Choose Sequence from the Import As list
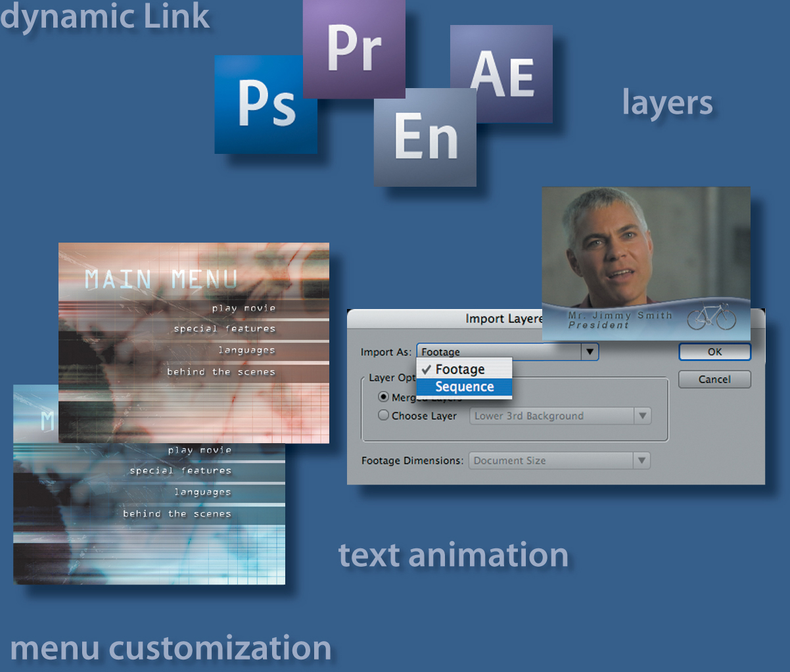The image size is (790, 672). tap(465, 387)
